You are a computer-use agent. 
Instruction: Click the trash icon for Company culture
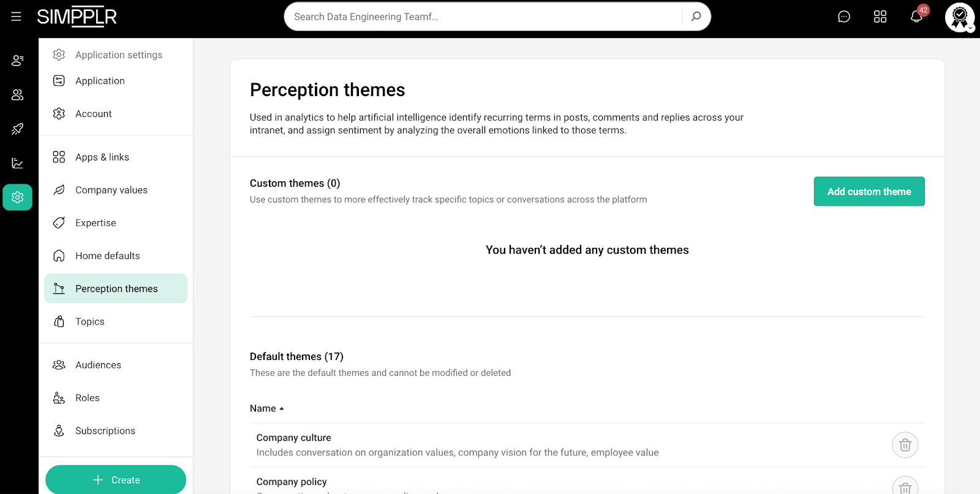coord(905,445)
